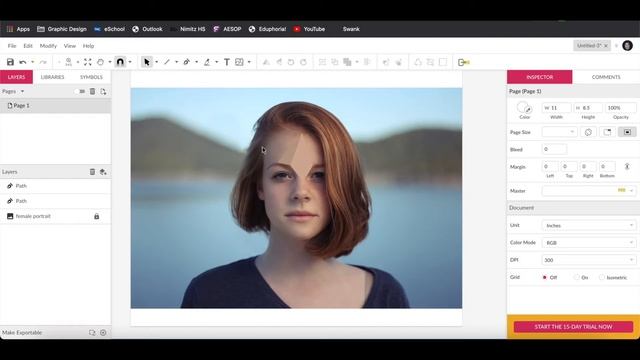Toggle the Pages view switch
The height and width of the screenshot is (360, 640).
tap(80, 91)
